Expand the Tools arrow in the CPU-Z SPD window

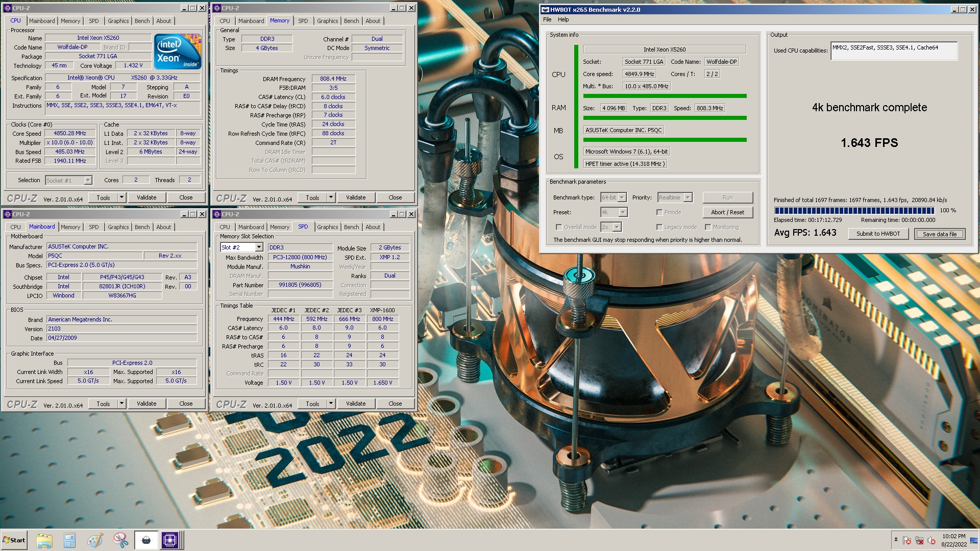(x=331, y=404)
